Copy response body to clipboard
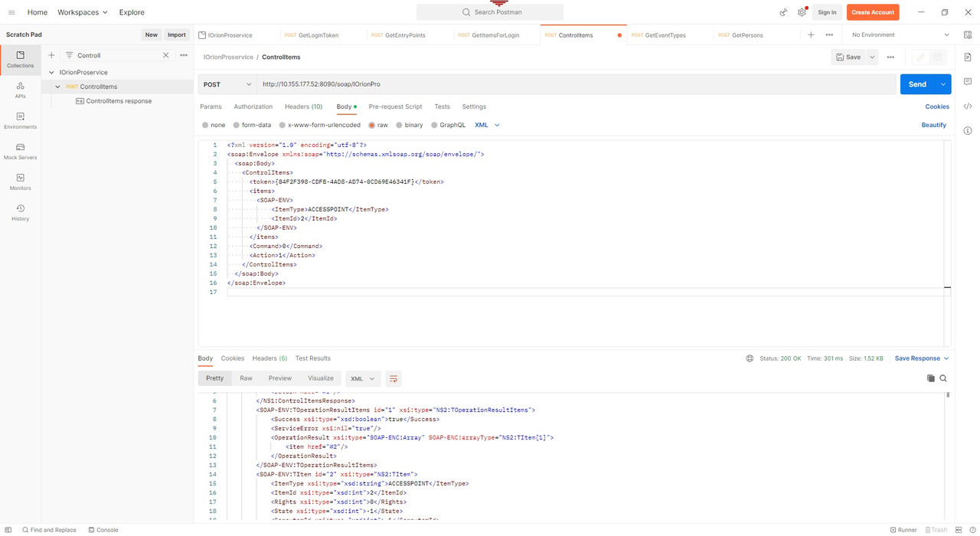 click(931, 378)
